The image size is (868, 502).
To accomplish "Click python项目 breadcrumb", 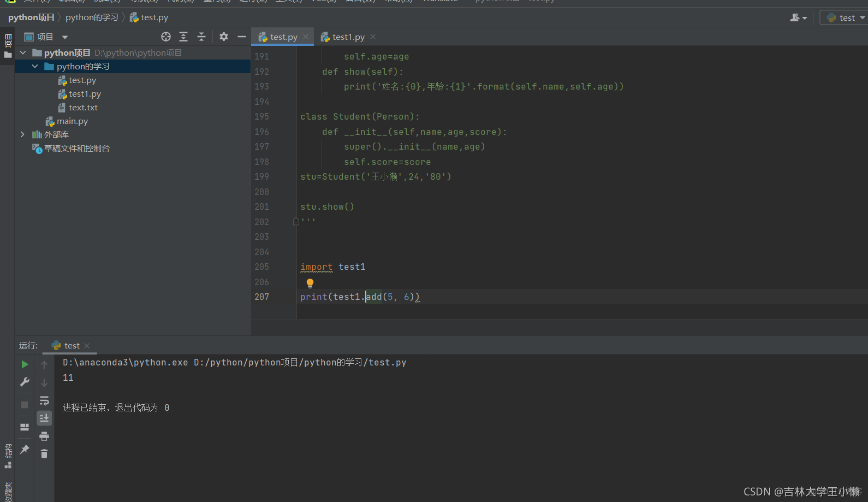I will [31, 17].
